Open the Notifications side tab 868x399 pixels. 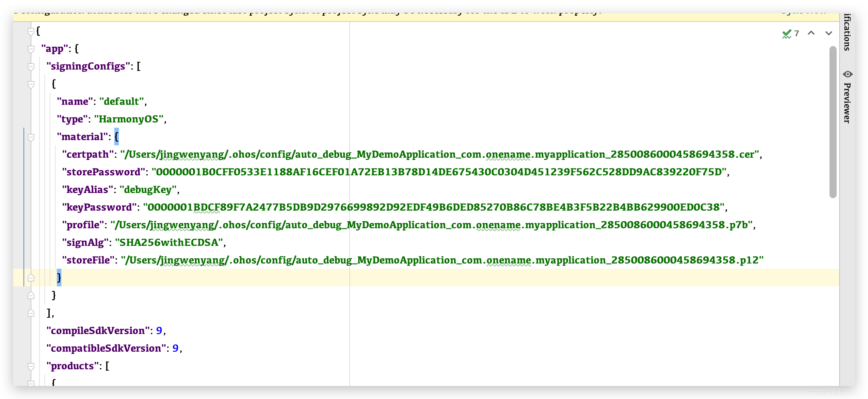847,32
